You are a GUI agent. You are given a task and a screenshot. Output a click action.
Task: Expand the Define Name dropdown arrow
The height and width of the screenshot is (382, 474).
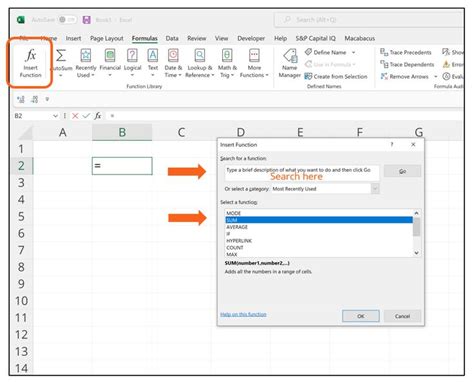[353, 52]
